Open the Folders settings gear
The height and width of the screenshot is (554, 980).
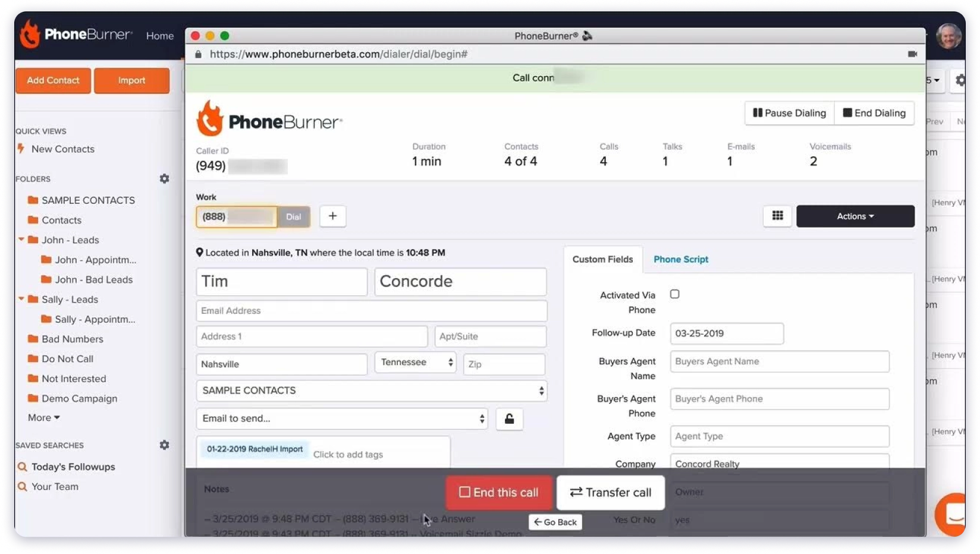click(x=164, y=178)
